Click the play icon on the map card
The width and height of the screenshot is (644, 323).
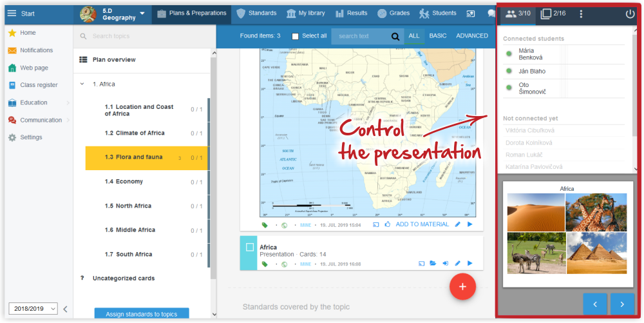(470, 224)
